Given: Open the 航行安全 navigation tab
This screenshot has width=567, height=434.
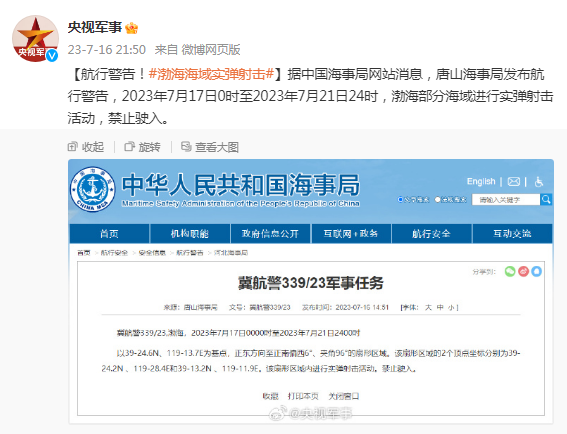Looking at the screenshot, I should [x=431, y=234].
